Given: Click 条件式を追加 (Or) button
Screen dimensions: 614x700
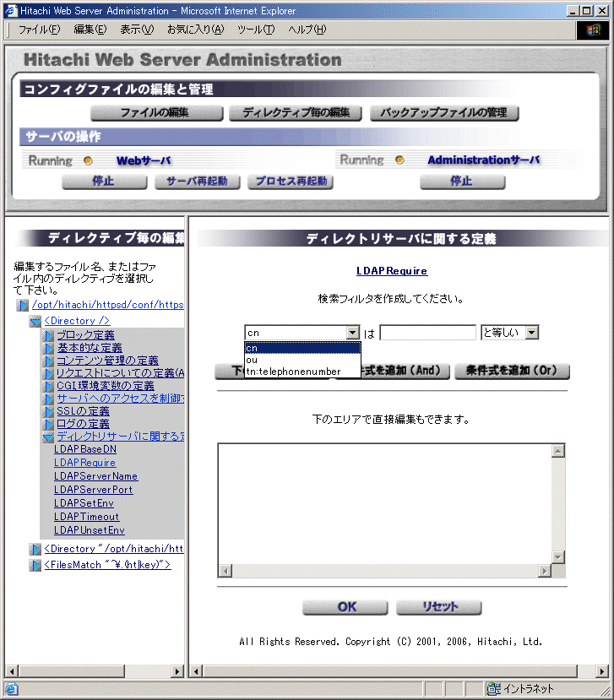Looking at the screenshot, I should point(512,371).
